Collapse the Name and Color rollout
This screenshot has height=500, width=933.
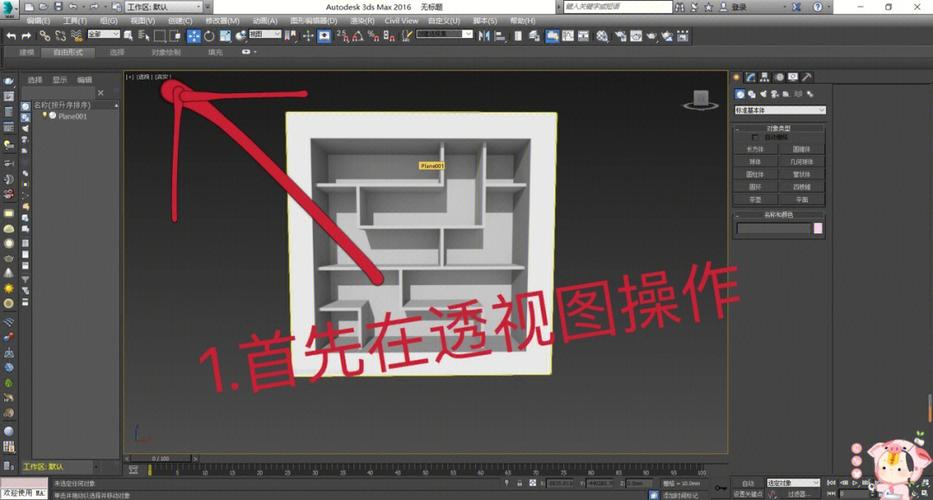[779, 215]
